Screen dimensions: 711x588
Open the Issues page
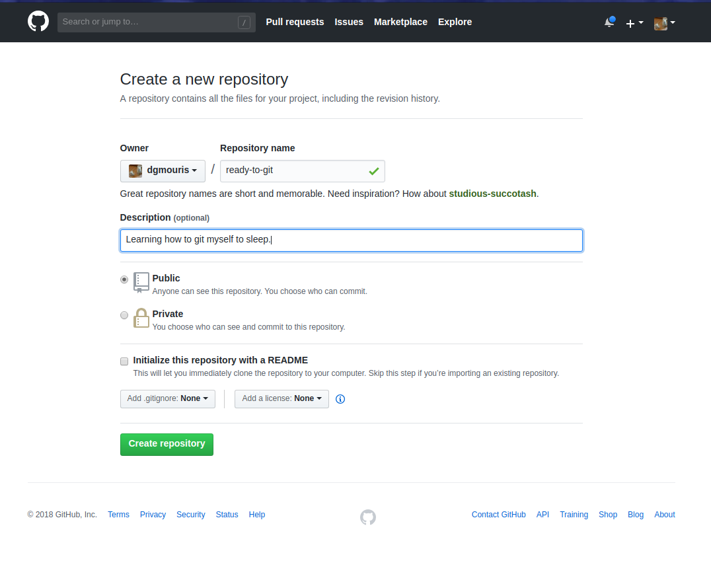349,22
